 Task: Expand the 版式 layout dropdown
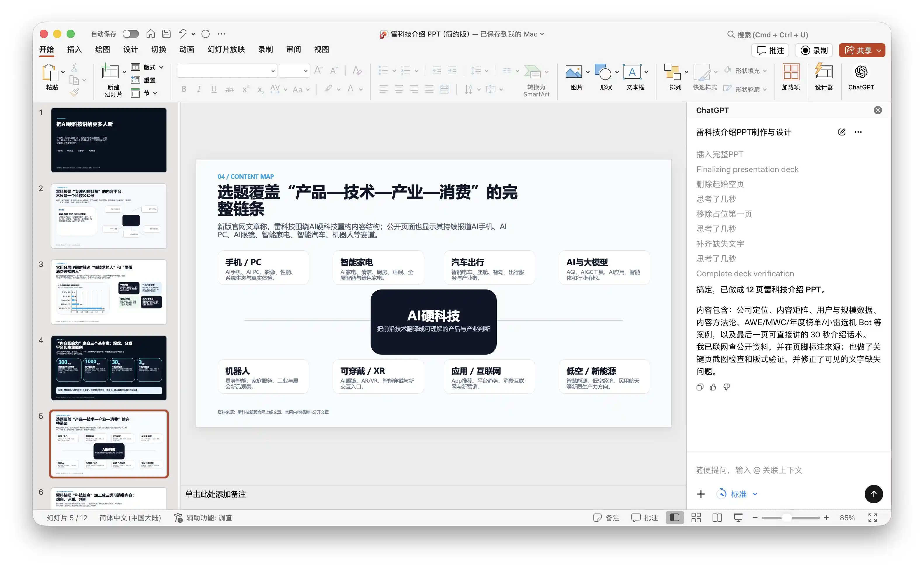coord(161,67)
